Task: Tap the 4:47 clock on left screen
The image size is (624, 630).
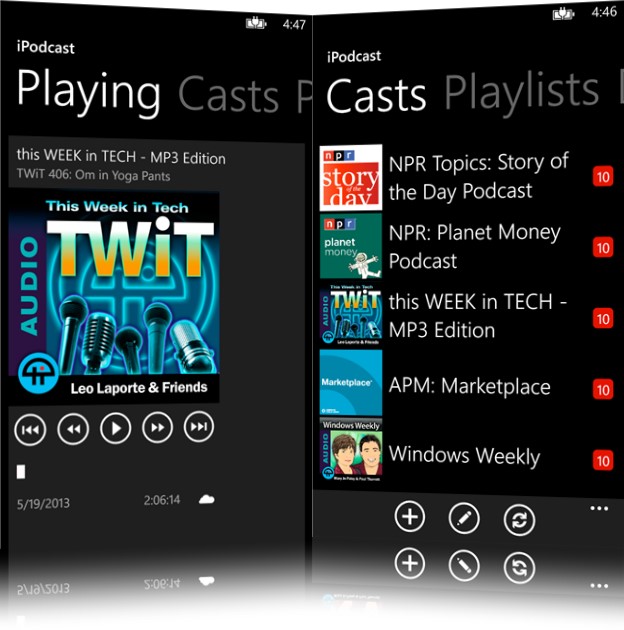Action: (294, 25)
